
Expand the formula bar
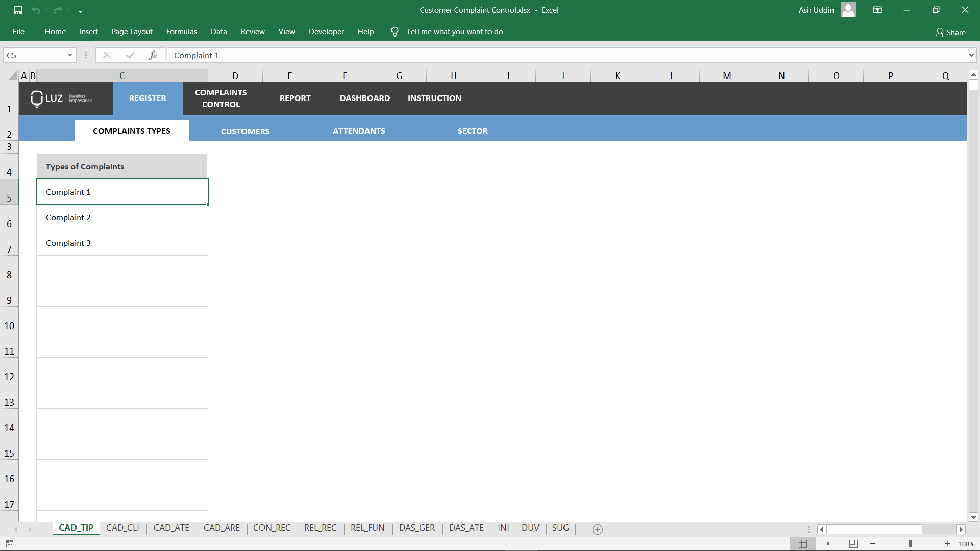[971, 55]
